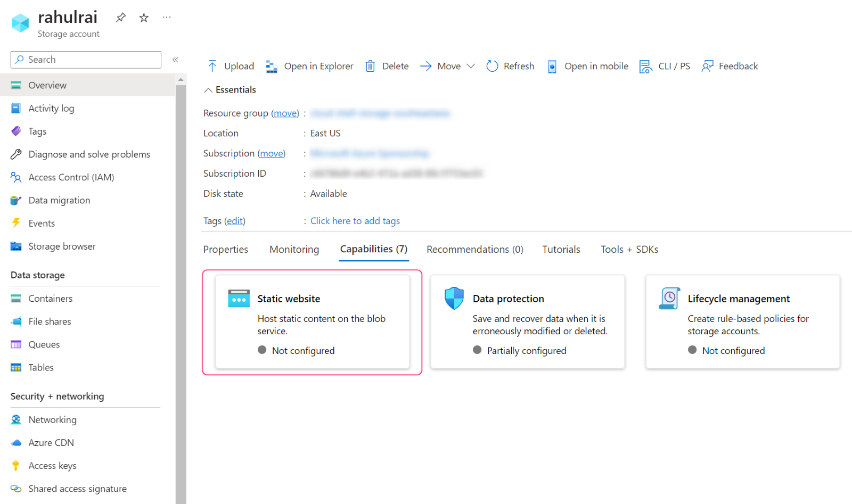This screenshot has height=504, width=852.
Task: Click the Feedback button label
Action: pos(738,66)
